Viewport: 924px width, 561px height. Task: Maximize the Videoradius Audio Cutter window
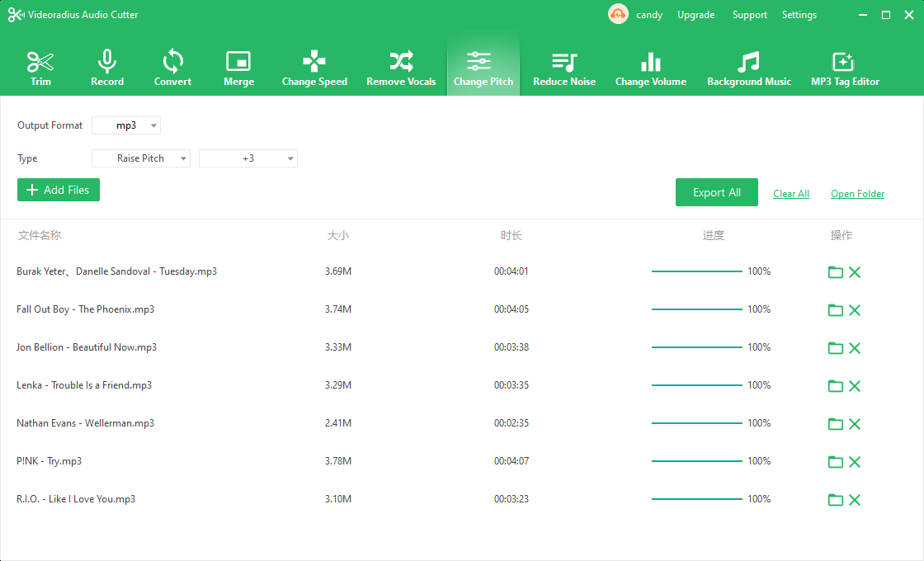pyautogui.click(x=886, y=15)
